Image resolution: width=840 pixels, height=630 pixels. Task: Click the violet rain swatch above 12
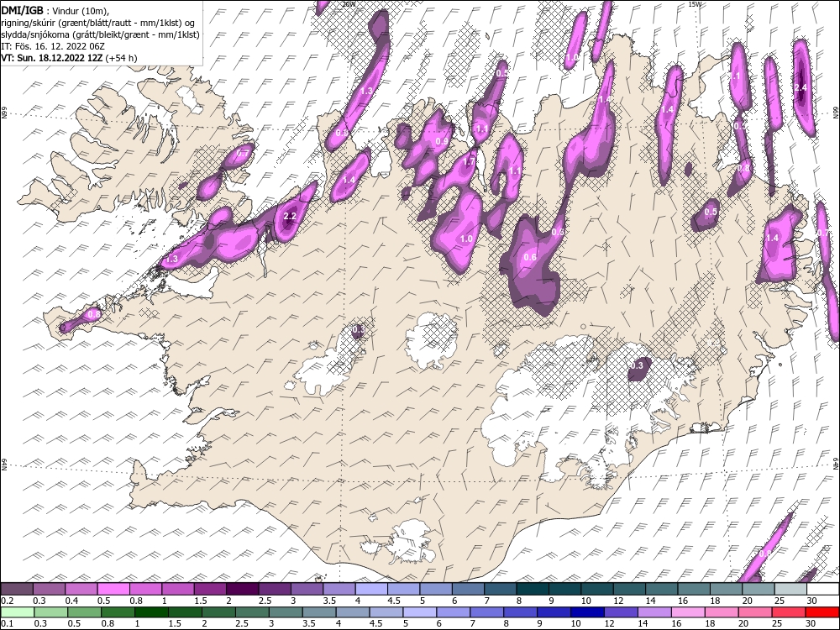click(621, 612)
